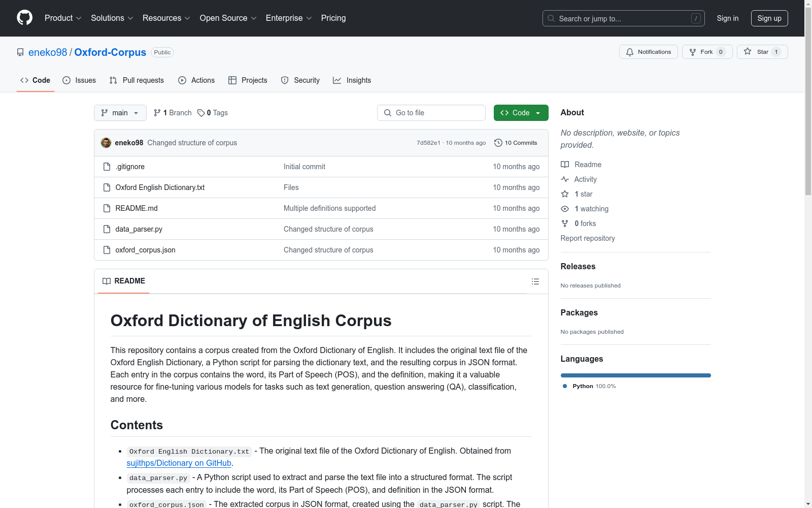This screenshot has width=812, height=508.
Task: Click the file icon next to .gitignore
Action: [107, 167]
